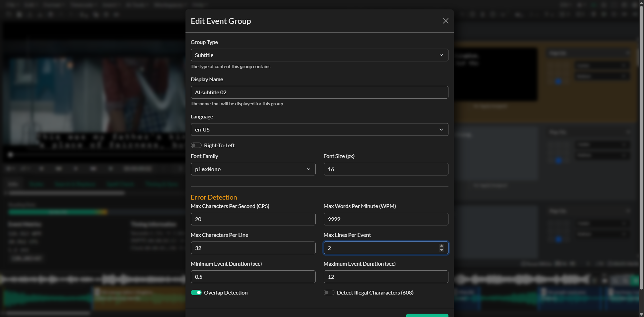Edit the Display Name field
The height and width of the screenshot is (317, 644).
coord(319,92)
